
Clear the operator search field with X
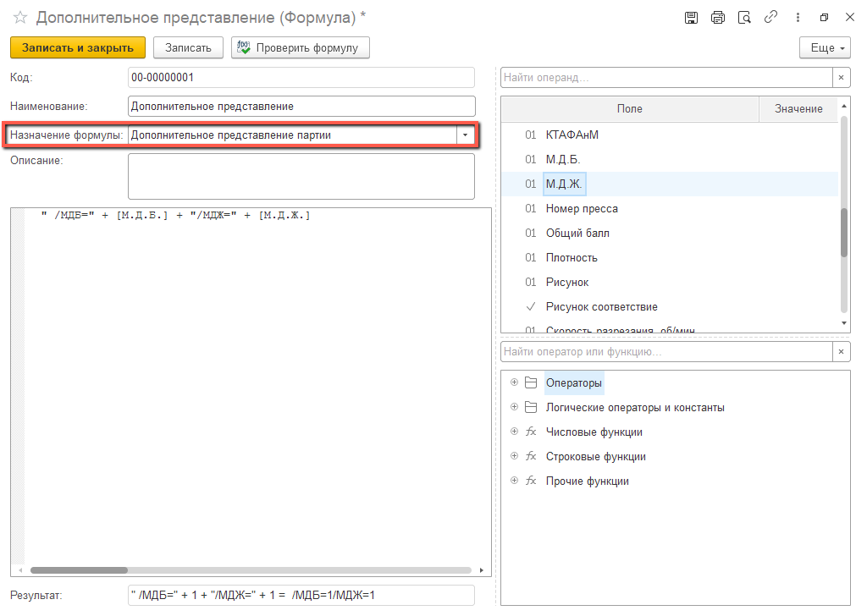(x=841, y=352)
